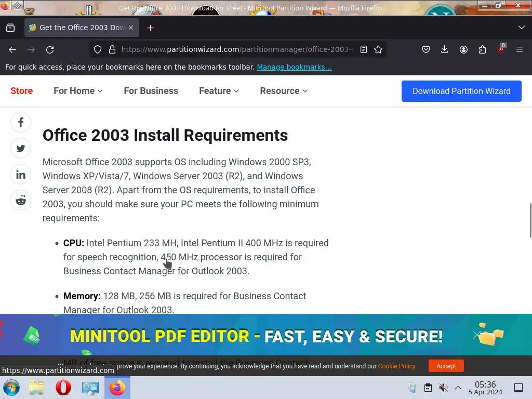Click the bold Memory: label

pyautogui.click(x=82, y=296)
